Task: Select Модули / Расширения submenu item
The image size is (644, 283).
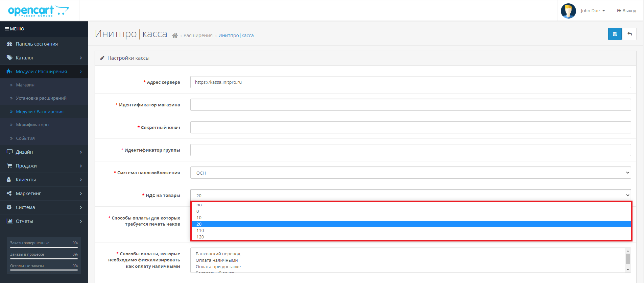Action: pos(44,112)
